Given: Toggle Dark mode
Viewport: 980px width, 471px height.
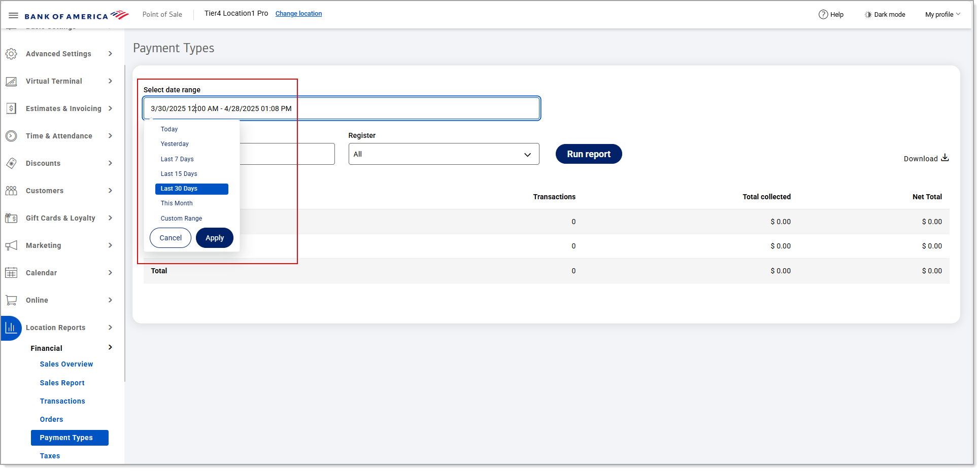Looking at the screenshot, I should pyautogui.click(x=885, y=14).
